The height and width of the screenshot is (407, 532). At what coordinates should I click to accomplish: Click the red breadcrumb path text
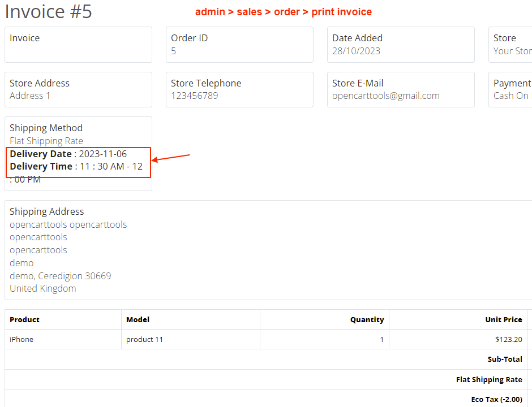click(x=284, y=12)
